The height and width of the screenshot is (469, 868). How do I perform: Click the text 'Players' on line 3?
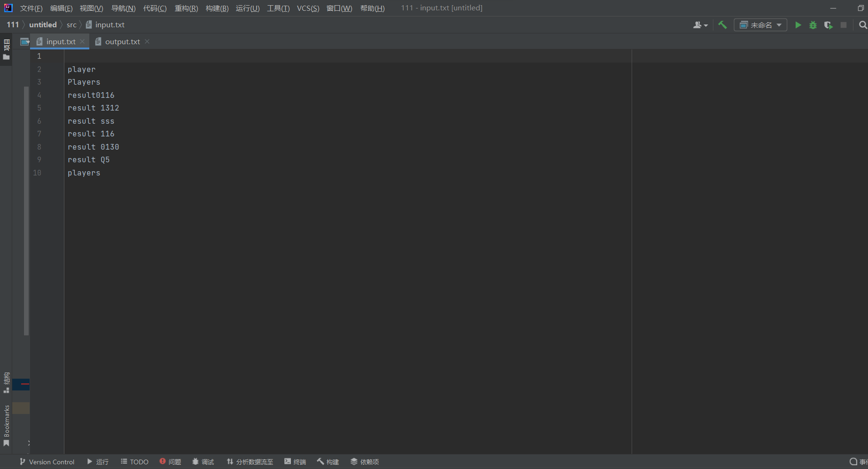point(84,82)
